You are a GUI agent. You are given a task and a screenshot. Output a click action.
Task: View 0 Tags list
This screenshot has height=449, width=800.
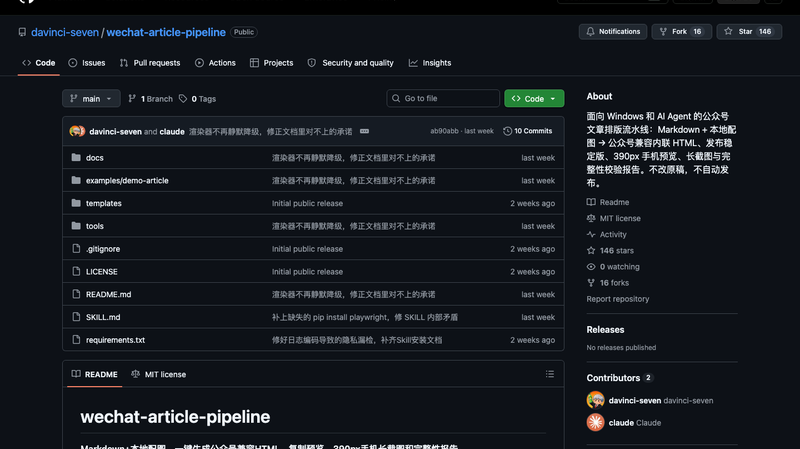coord(197,98)
